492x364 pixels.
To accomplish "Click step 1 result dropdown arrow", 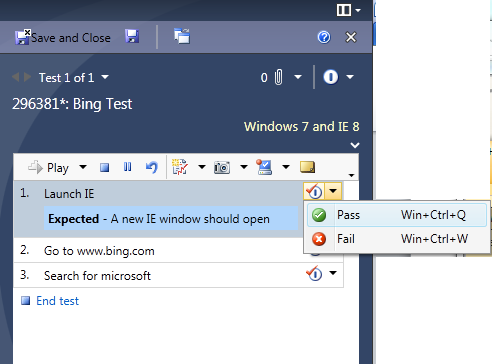I will pyautogui.click(x=333, y=191).
